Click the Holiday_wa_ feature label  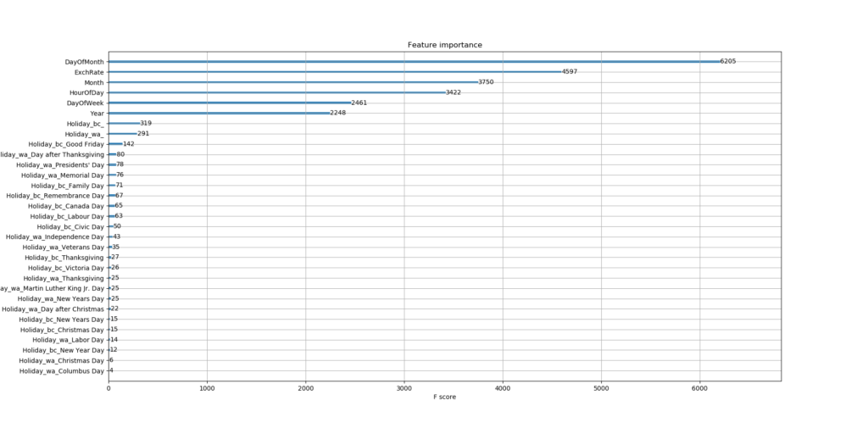[84, 134]
